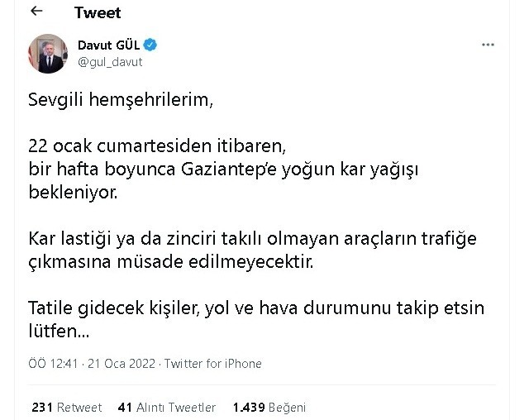This screenshot has height=420, width=529.
Task: Open the @gul_davut handle link
Action: (111, 60)
